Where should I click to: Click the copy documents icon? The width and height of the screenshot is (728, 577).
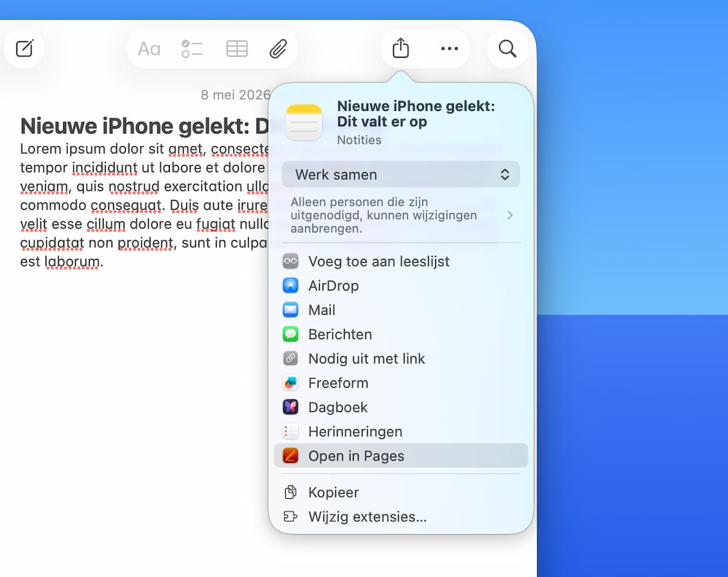pyautogui.click(x=291, y=492)
